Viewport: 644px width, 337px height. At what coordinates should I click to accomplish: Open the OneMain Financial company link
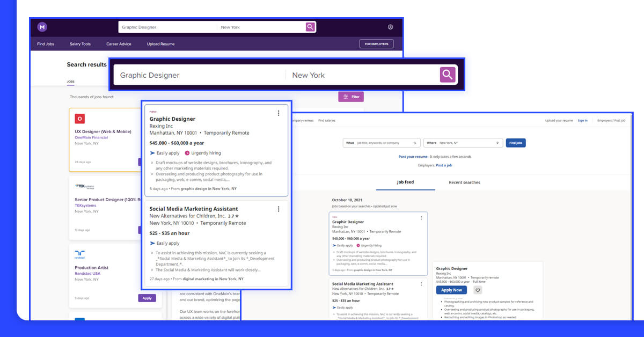(91, 137)
